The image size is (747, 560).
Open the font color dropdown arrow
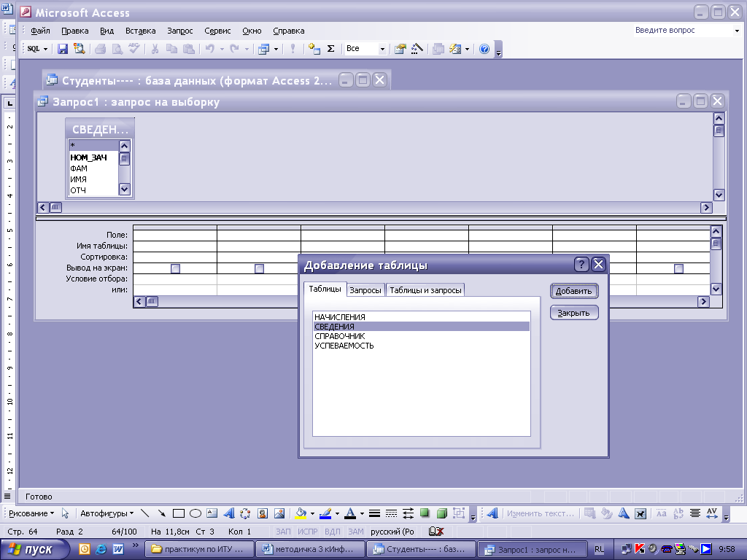362,514
